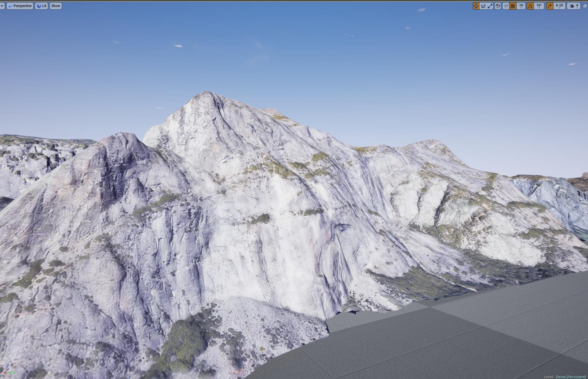The image size is (588, 379).
Task: Maximize or restore the viewport
Action: (x=585, y=6)
